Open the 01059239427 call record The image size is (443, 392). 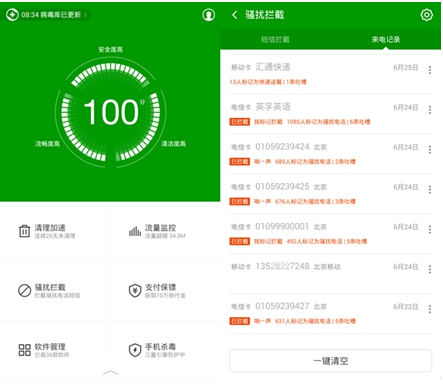tap(330, 313)
